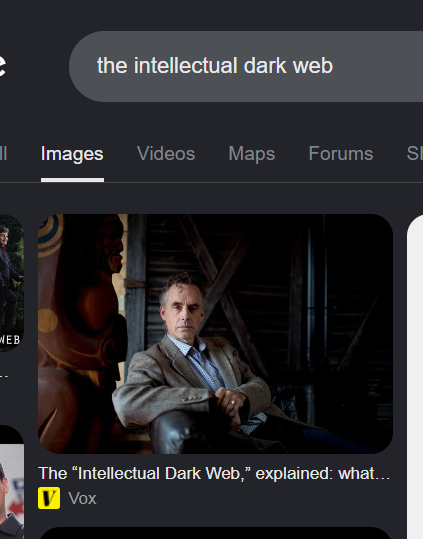Select the Forums tab

coord(341,153)
